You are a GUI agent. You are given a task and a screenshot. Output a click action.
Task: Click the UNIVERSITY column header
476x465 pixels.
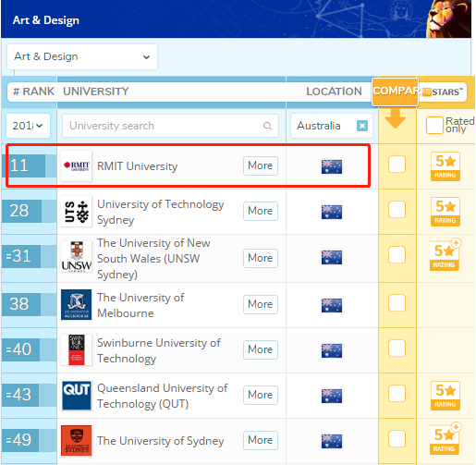[x=96, y=92]
